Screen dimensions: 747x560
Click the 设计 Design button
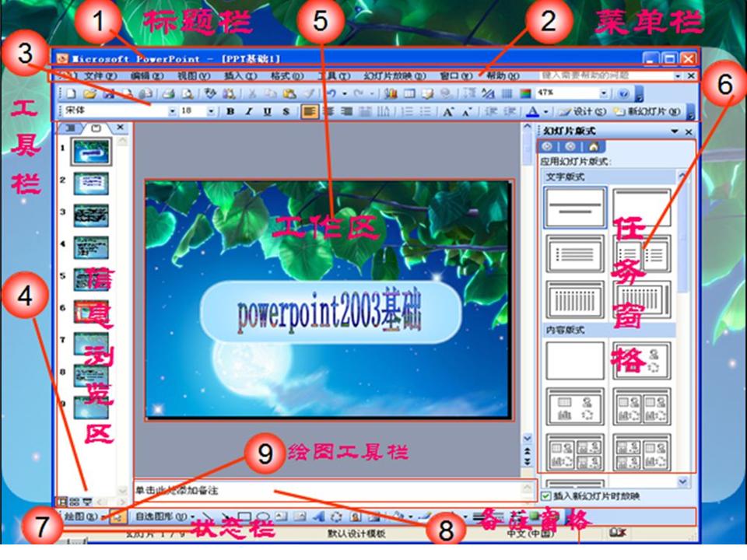pyautogui.click(x=584, y=111)
